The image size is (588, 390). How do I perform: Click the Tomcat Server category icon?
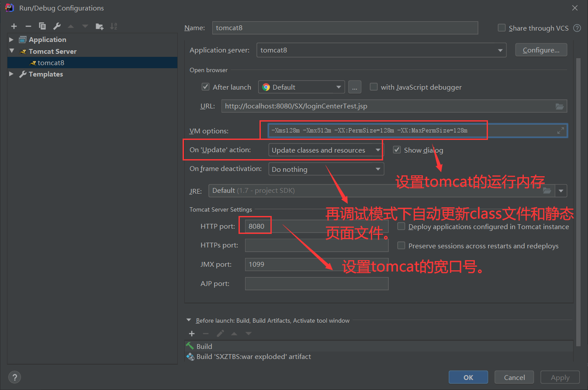[23, 51]
